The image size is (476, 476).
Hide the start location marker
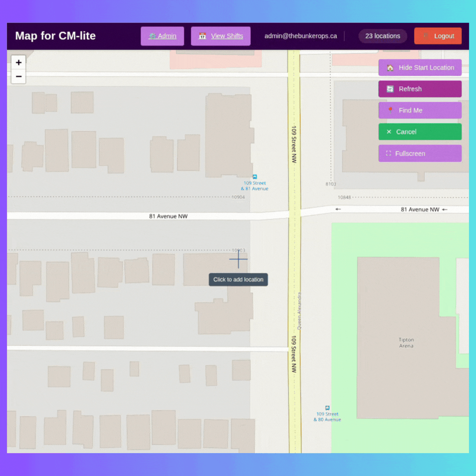point(420,67)
